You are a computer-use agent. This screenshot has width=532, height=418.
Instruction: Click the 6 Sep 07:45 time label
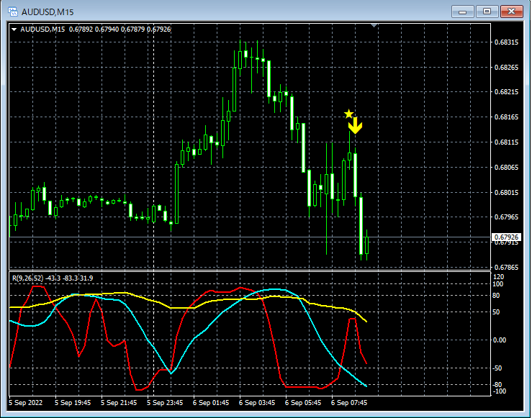pos(349,403)
